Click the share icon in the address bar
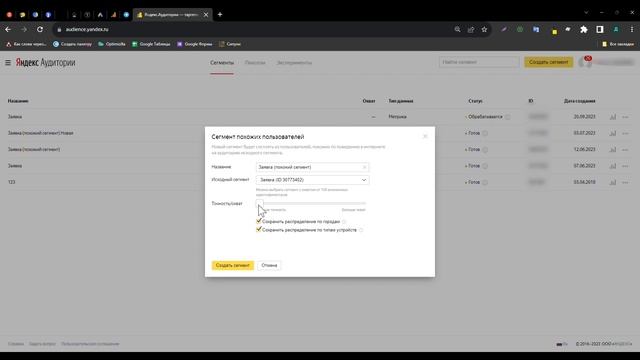Image resolution: width=640 pixels, height=360 pixels. pos(471,29)
